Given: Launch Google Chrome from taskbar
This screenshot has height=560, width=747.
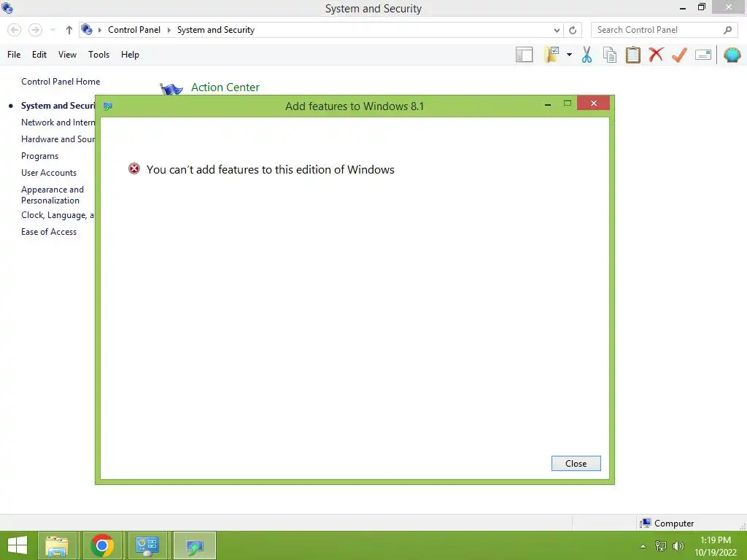Looking at the screenshot, I should 102,545.
